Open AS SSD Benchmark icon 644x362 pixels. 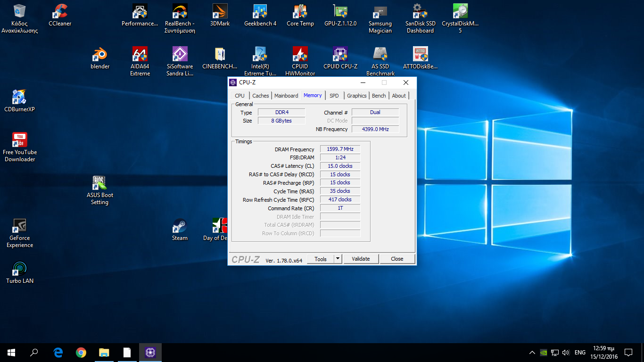[x=380, y=62]
